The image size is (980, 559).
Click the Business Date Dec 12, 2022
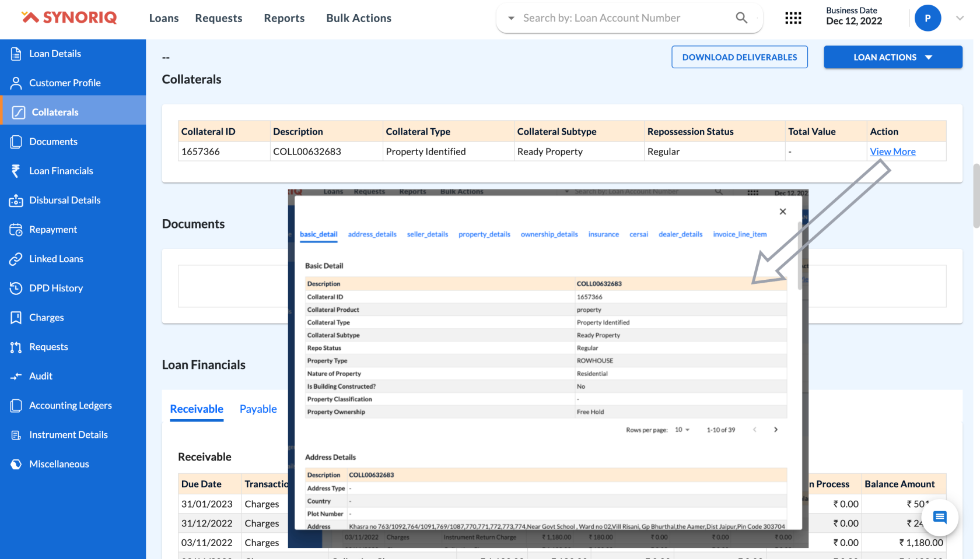(x=854, y=16)
